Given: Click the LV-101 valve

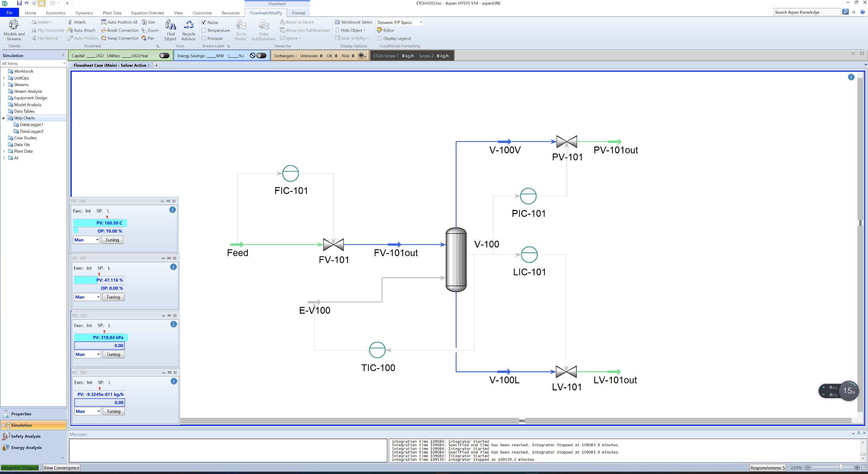Looking at the screenshot, I should 566,372.
